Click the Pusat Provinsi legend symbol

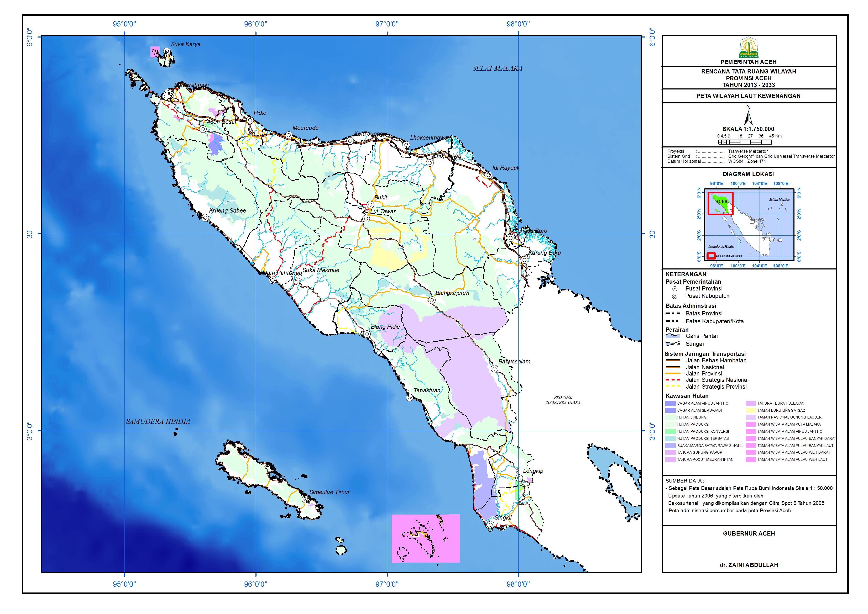pyautogui.click(x=675, y=289)
